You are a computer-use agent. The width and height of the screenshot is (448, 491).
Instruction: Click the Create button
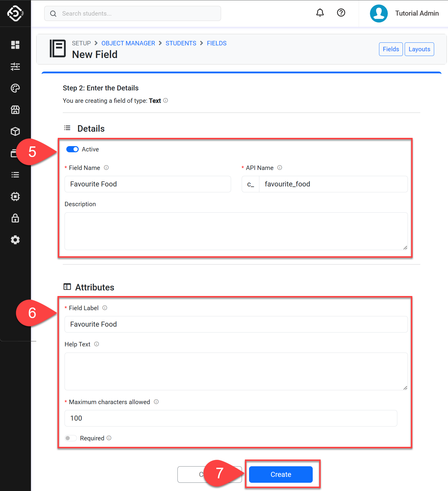tap(281, 475)
